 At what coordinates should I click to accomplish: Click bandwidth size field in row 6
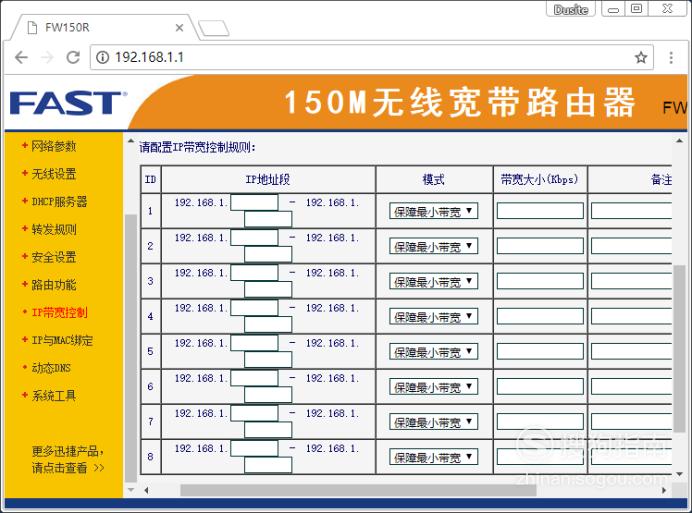pyautogui.click(x=540, y=386)
